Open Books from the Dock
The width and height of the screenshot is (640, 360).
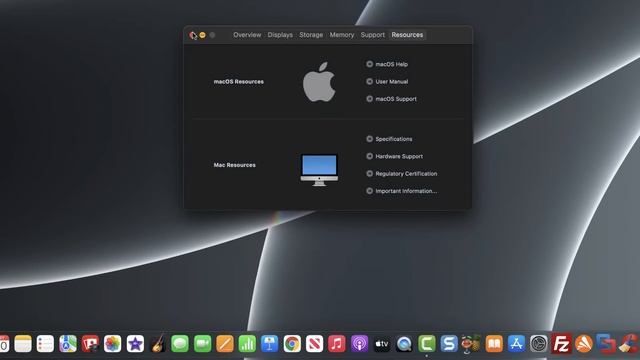coord(494,344)
